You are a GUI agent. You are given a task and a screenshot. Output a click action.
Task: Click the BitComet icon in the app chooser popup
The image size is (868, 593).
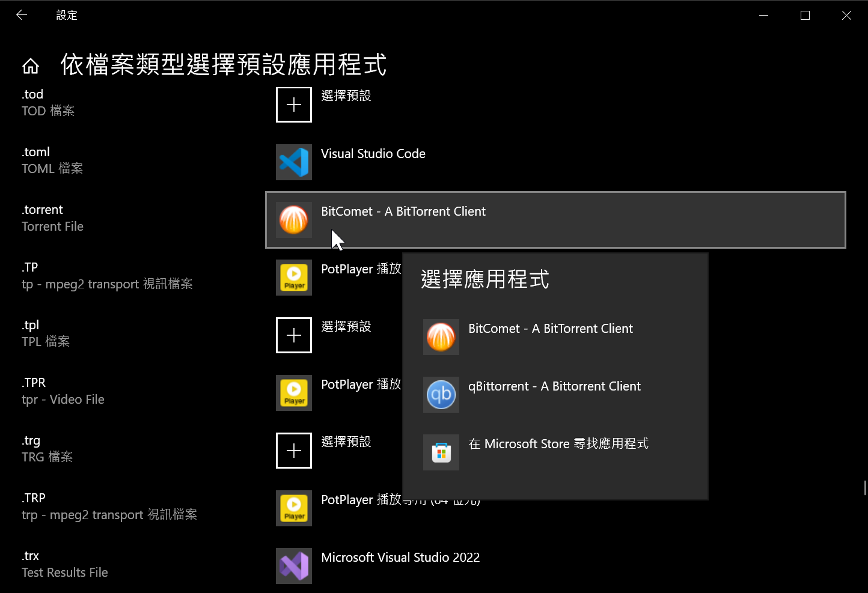[x=441, y=337]
